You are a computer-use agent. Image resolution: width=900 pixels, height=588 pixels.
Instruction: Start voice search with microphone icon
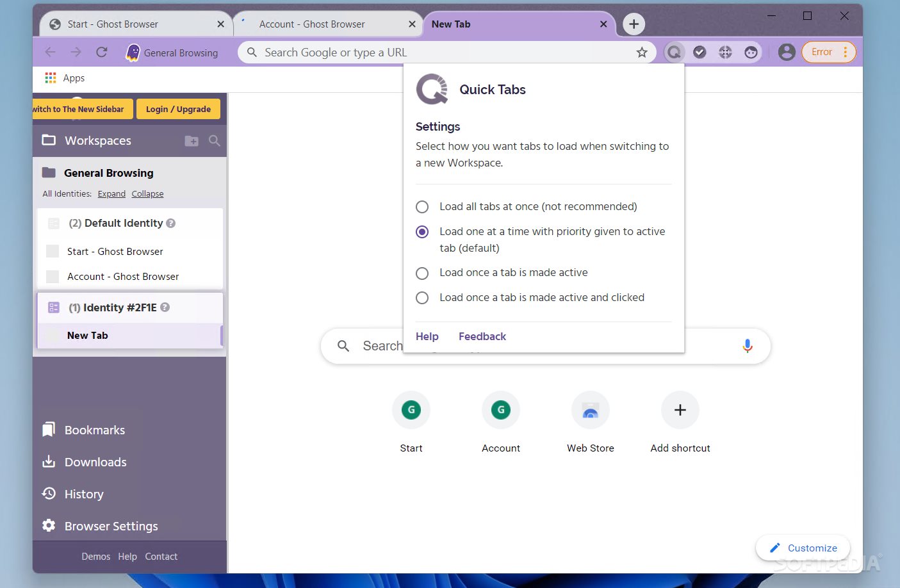point(747,346)
